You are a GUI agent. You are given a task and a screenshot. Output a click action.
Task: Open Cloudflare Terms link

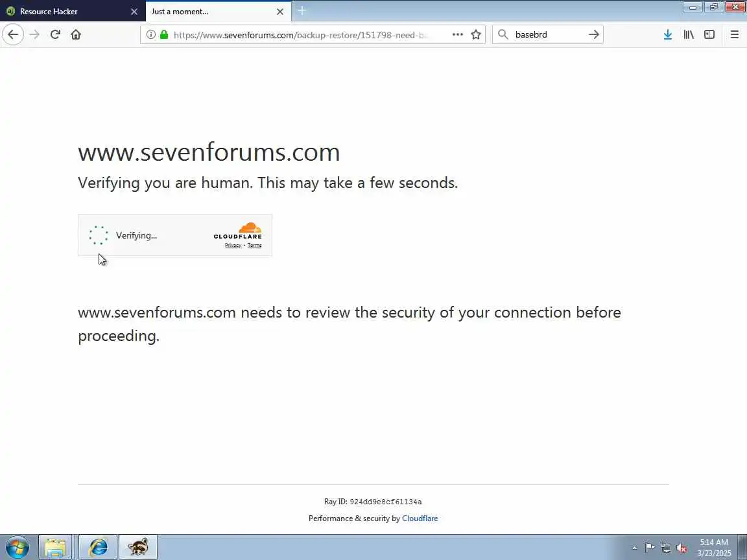tap(254, 245)
